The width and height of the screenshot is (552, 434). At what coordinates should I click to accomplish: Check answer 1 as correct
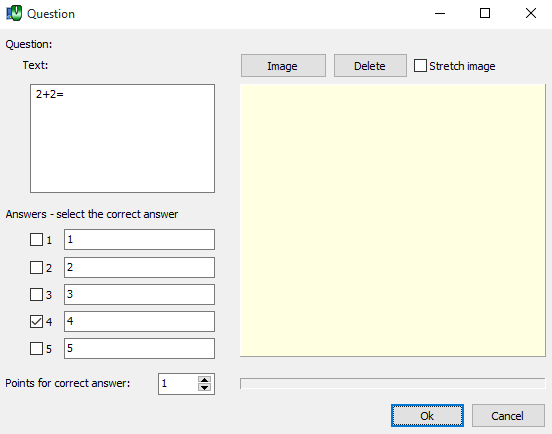point(36,240)
